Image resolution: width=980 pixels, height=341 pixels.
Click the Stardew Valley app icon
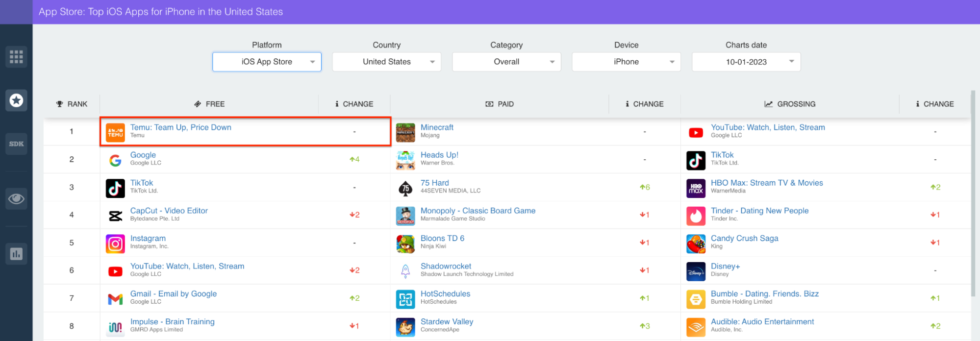coord(405,327)
